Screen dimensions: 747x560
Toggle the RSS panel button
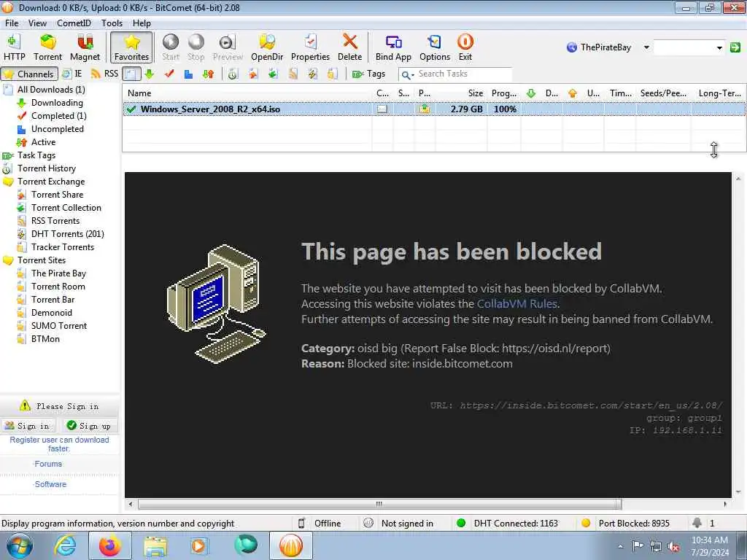coord(104,74)
